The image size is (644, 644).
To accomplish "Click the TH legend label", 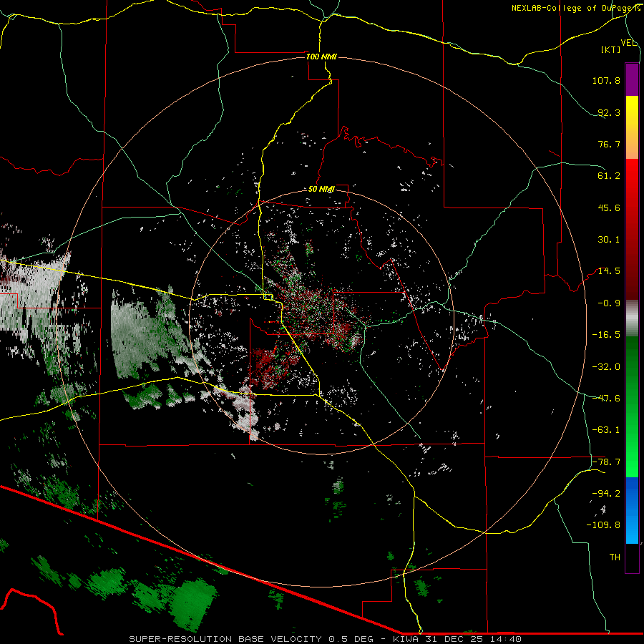I will click(x=615, y=557).
